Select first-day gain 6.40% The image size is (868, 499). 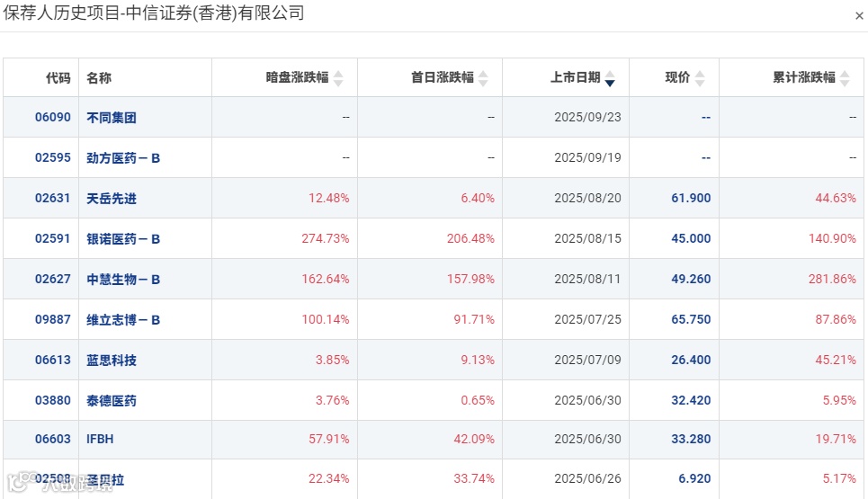pos(478,198)
